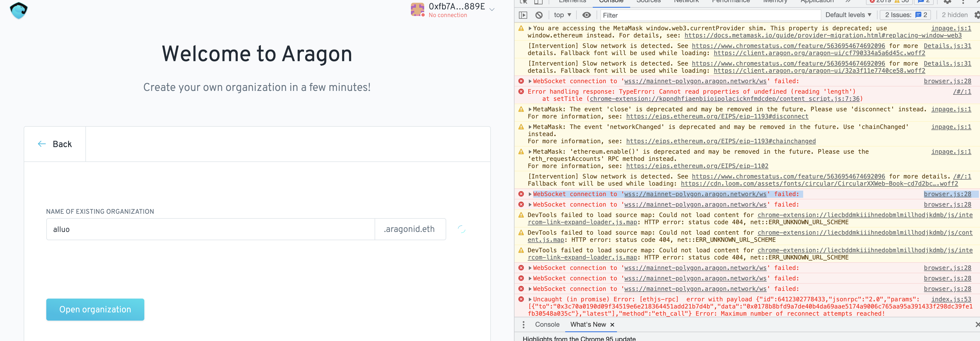
Task: Open the top execution context dropdown
Action: point(562,15)
